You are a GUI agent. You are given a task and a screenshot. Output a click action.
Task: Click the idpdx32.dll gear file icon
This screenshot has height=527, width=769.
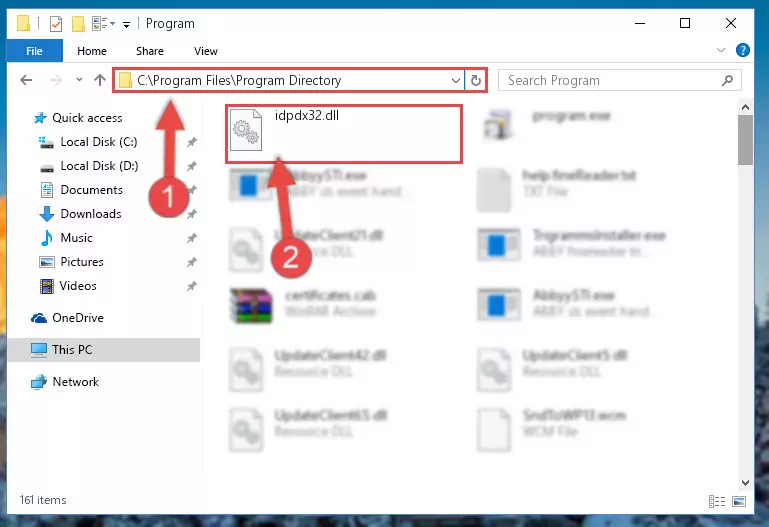coord(246,130)
